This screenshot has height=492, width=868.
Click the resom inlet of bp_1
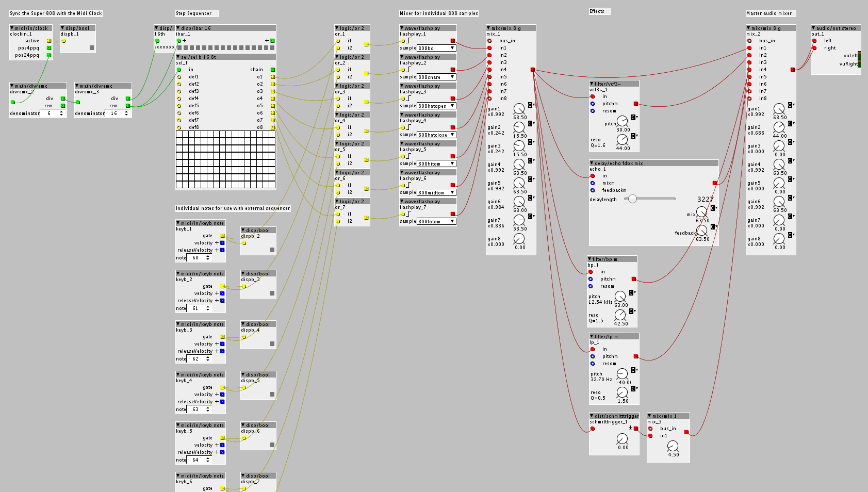click(x=591, y=286)
